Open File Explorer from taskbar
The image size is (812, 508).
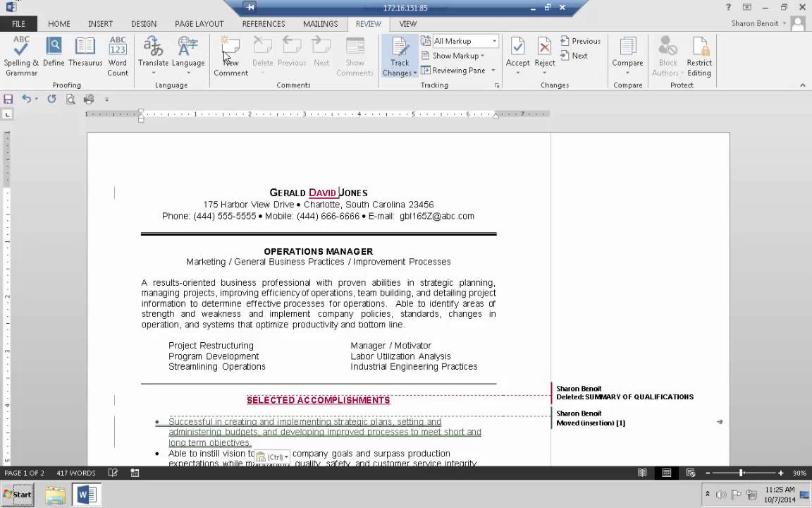coord(55,495)
